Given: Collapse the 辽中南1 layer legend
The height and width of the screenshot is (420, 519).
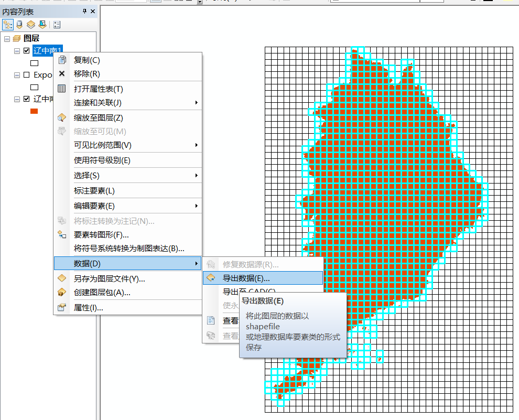Looking at the screenshot, I should click(x=16, y=50).
